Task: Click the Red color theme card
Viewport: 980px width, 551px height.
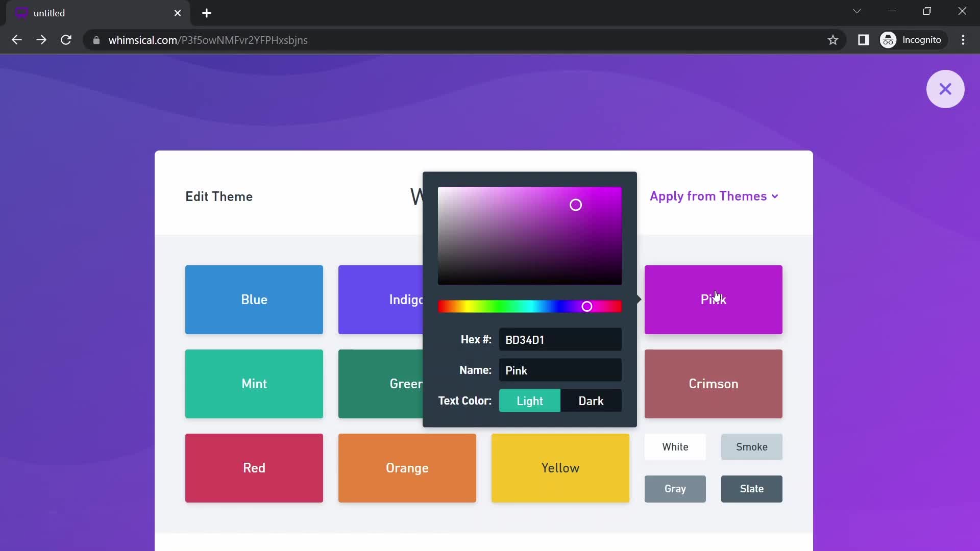Action: 254,467
